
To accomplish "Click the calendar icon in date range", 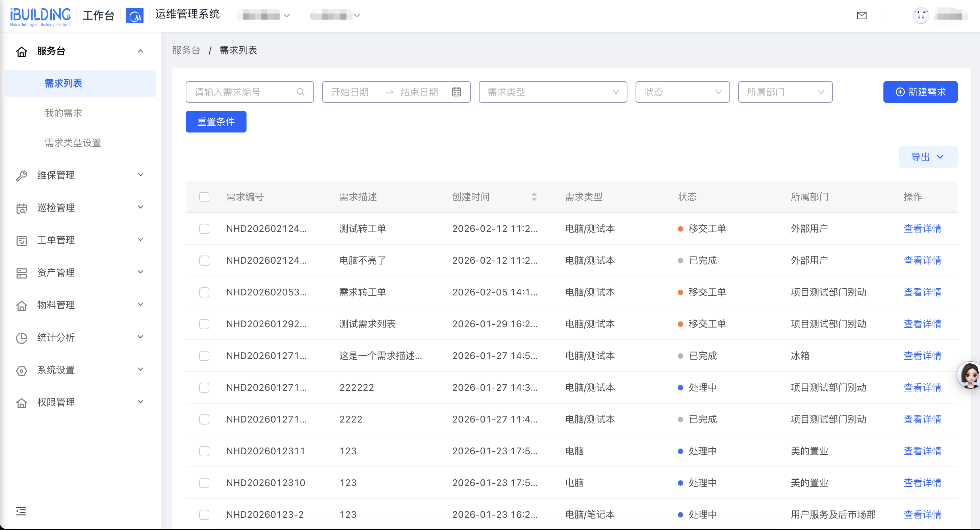I will [x=456, y=92].
